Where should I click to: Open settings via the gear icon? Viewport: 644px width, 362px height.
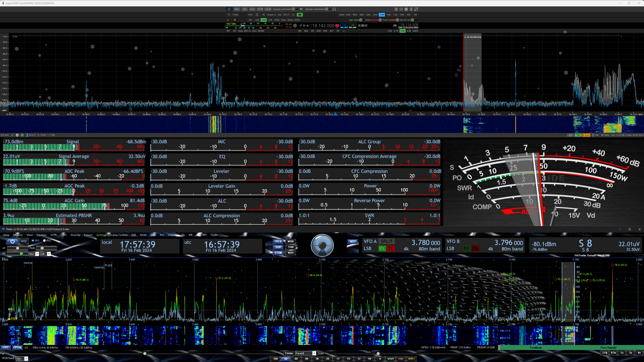point(406,9)
